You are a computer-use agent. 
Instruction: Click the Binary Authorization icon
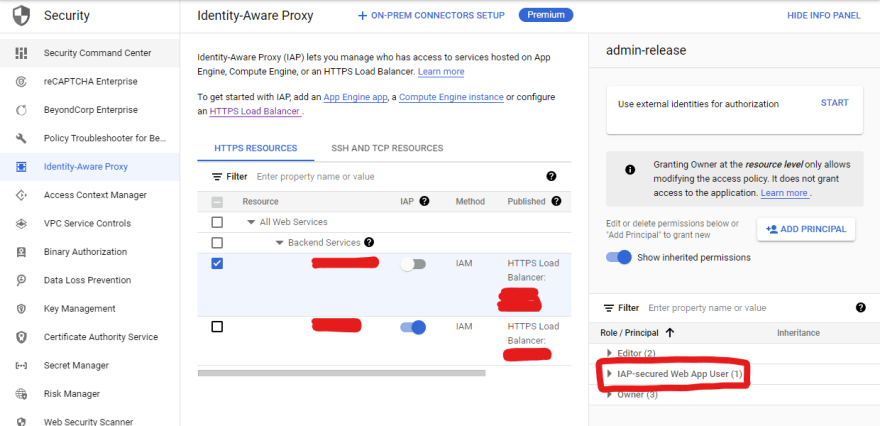pyautogui.click(x=21, y=252)
